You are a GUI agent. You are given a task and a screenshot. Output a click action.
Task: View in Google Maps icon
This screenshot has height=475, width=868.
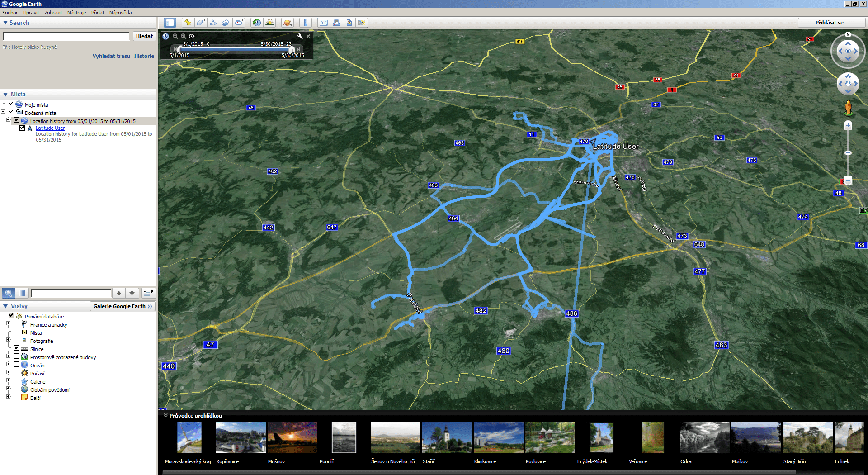pos(362,23)
